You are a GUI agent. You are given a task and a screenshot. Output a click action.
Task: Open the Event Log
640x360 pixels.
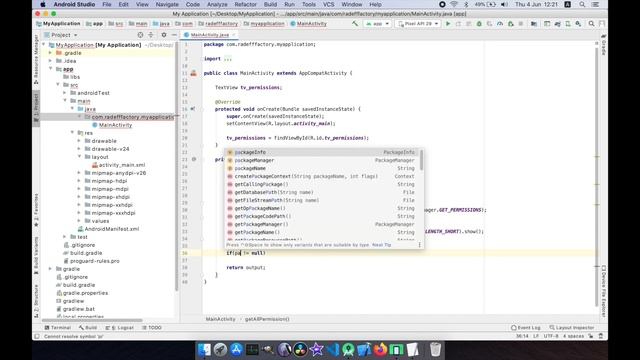tap(526, 328)
